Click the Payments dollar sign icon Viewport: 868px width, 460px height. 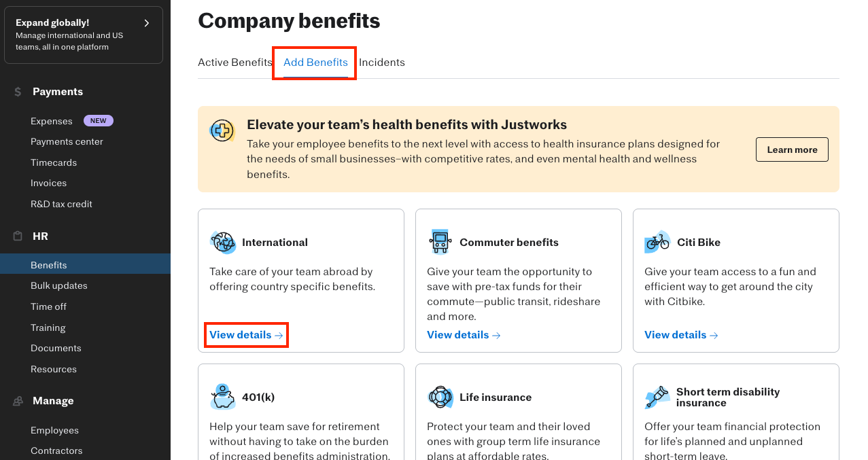point(18,92)
